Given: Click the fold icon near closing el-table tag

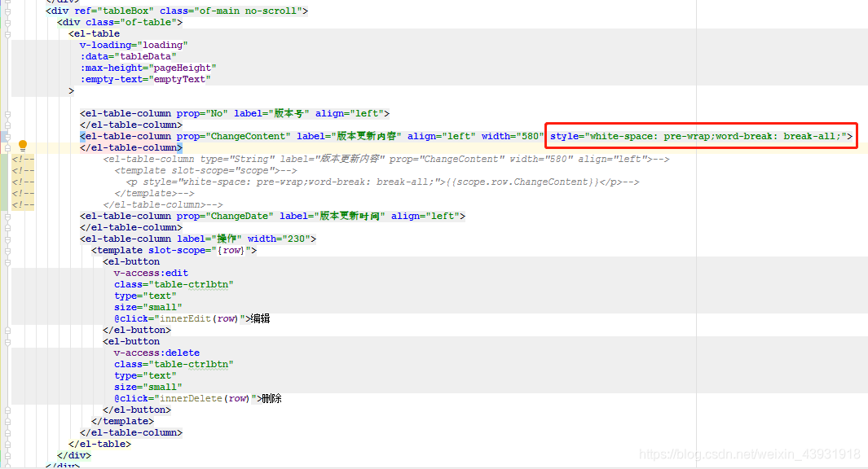Looking at the screenshot, I should pos(7,444).
